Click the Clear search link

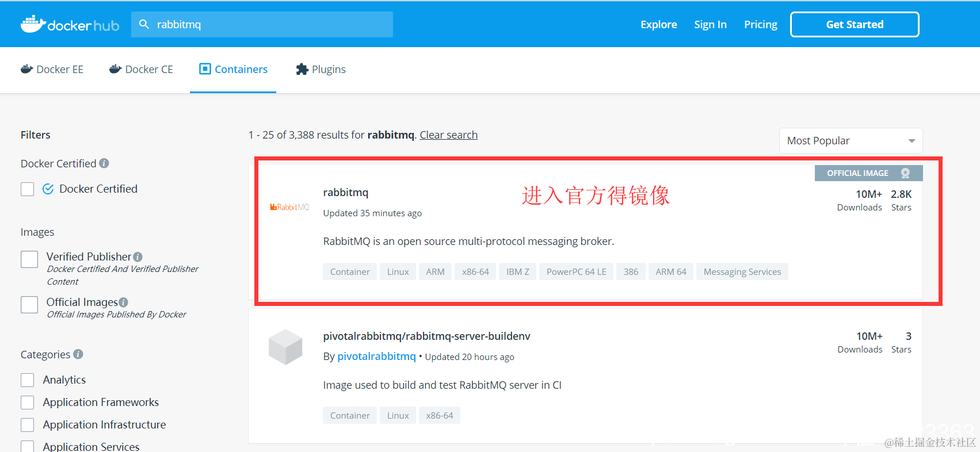click(448, 135)
